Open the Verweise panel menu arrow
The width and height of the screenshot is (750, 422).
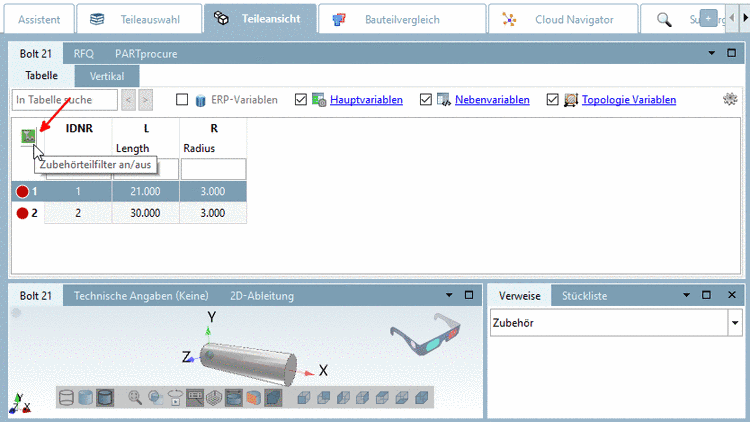coord(686,295)
